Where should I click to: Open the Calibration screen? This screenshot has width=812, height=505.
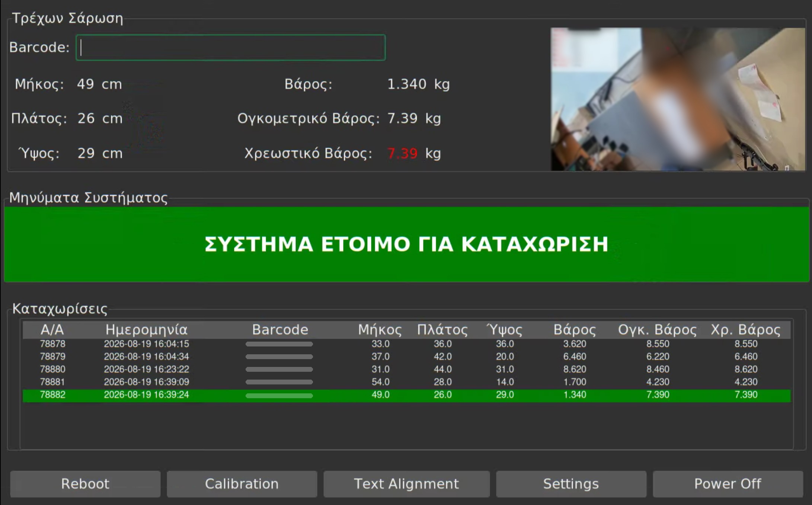[242, 484]
